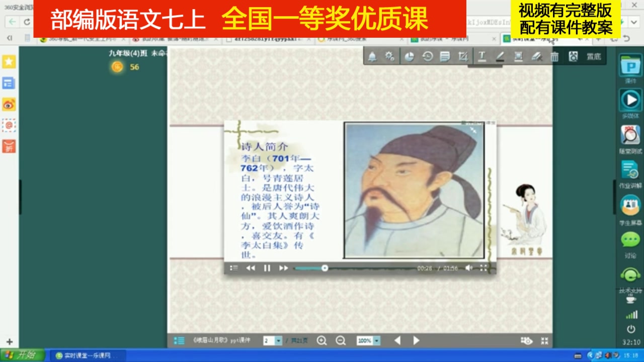644x362 pixels.
Task: Select the crop tool icon
Action: point(463,57)
